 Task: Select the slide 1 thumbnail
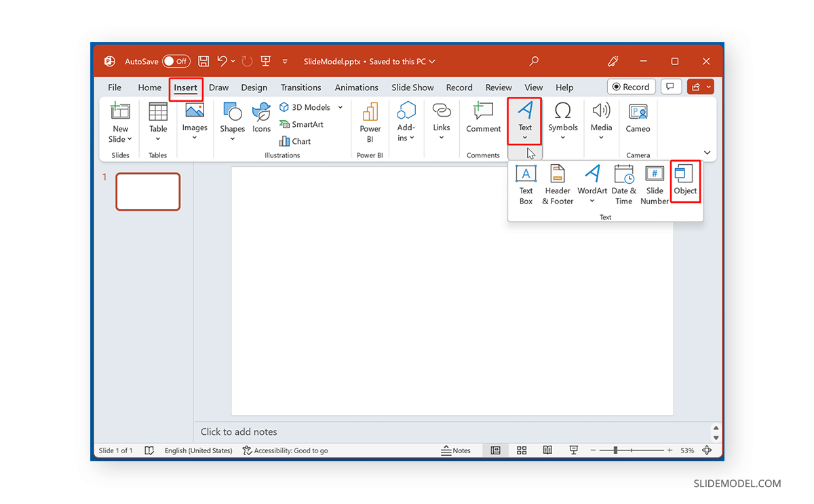[x=148, y=191]
